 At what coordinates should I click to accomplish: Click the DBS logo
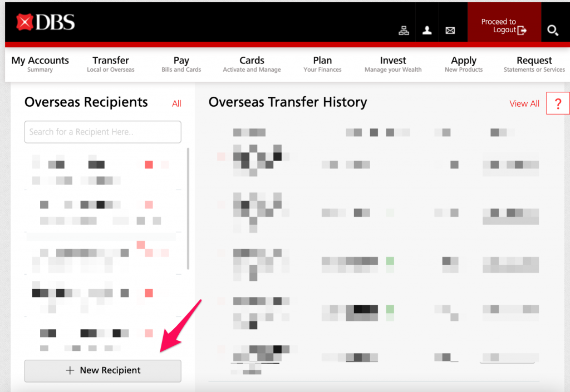(46, 22)
